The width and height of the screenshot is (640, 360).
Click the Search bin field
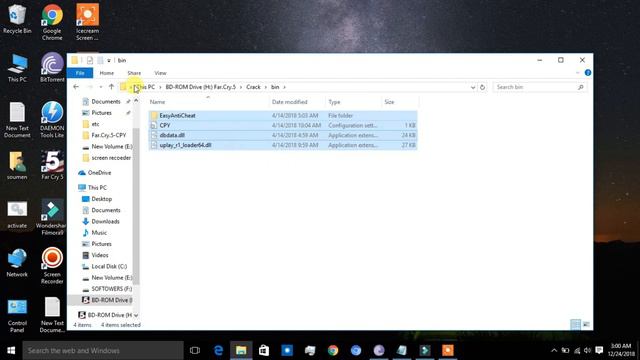[540, 87]
